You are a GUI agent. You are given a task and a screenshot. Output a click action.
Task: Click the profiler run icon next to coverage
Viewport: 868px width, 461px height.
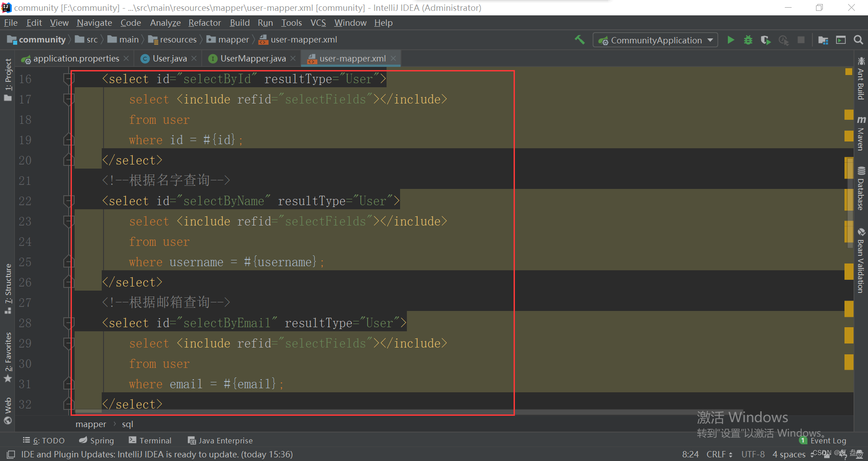tap(783, 40)
